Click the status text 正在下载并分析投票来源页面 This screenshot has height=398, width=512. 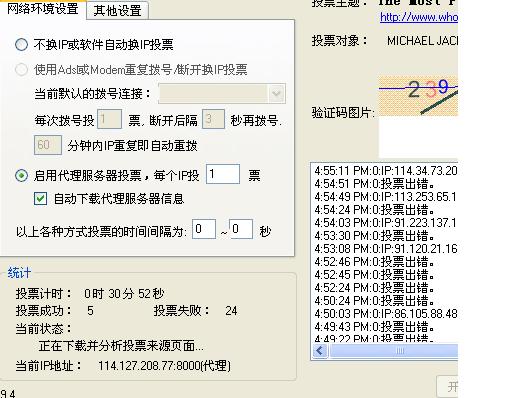coord(121,346)
